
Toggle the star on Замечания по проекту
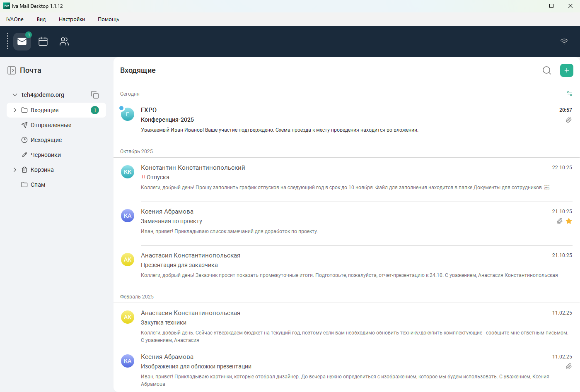tap(569, 221)
